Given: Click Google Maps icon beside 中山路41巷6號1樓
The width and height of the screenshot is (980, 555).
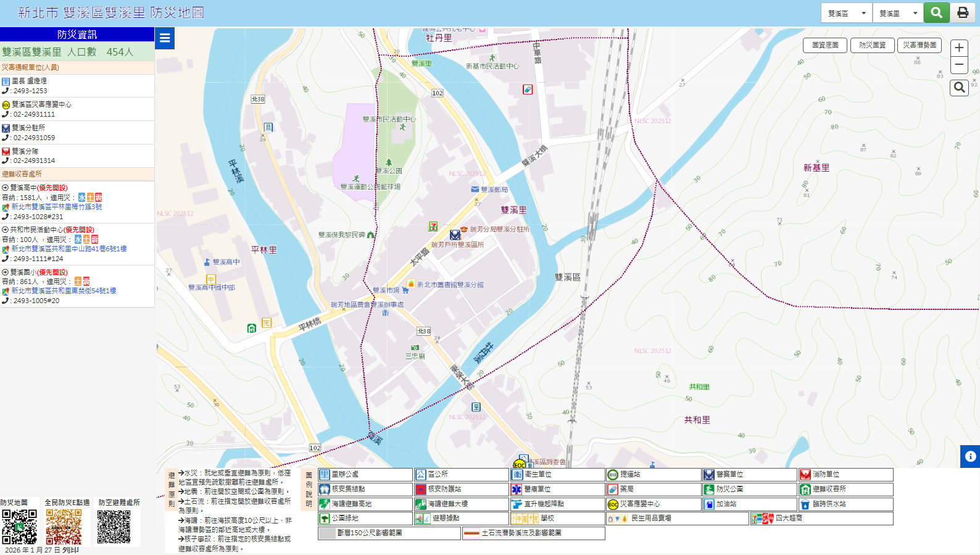Looking at the screenshot, I should point(6,249).
